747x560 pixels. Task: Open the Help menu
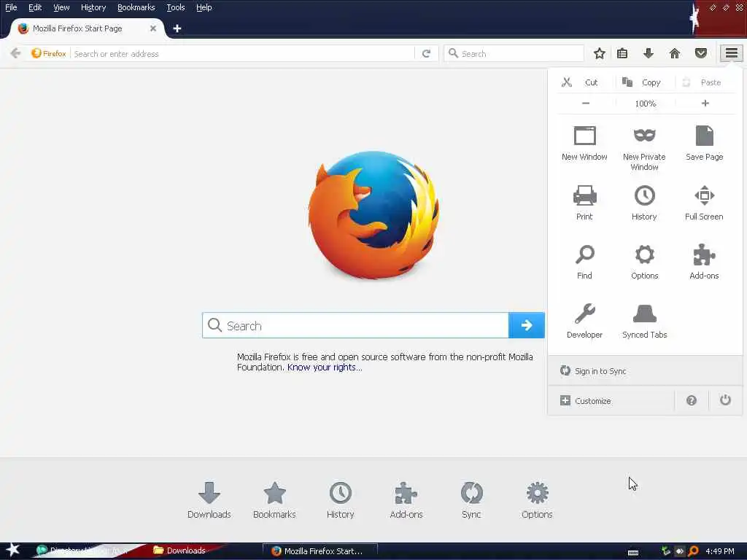click(204, 7)
